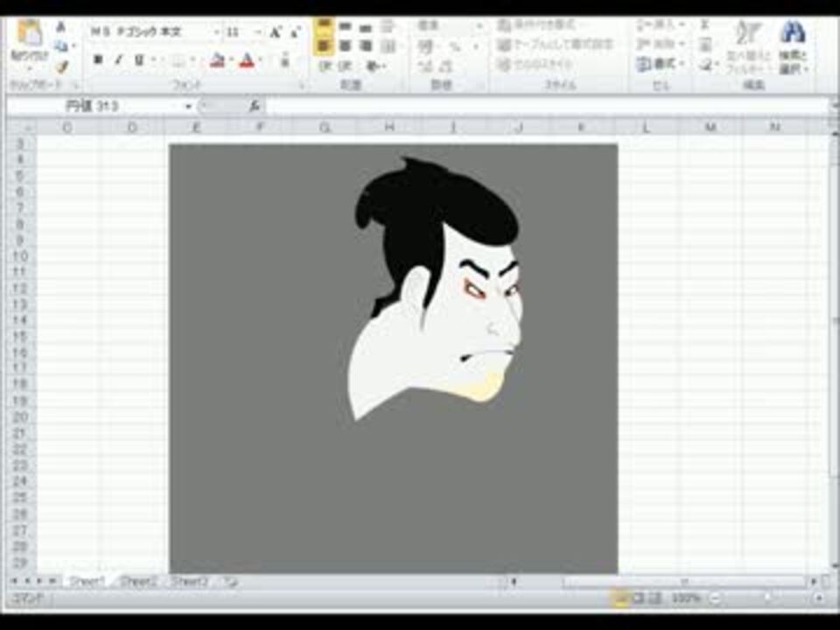840x630 pixels.
Task: Click the Insert cells button
Action: 661,24
